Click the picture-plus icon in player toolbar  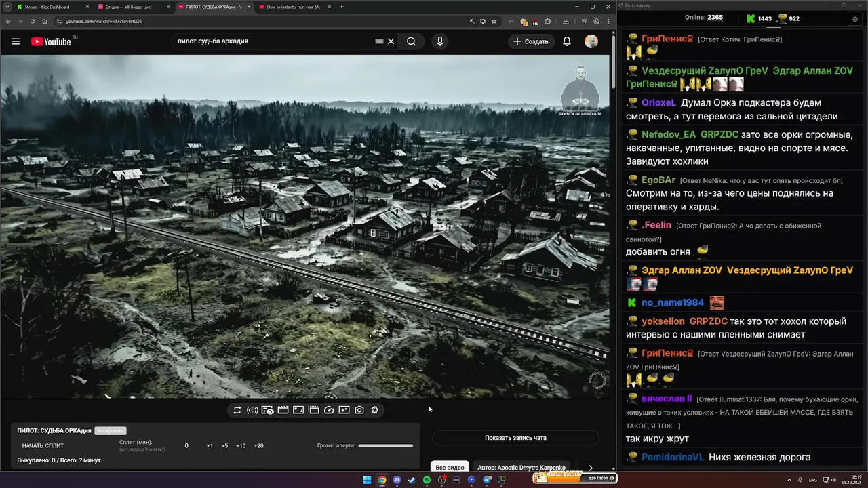point(344,410)
